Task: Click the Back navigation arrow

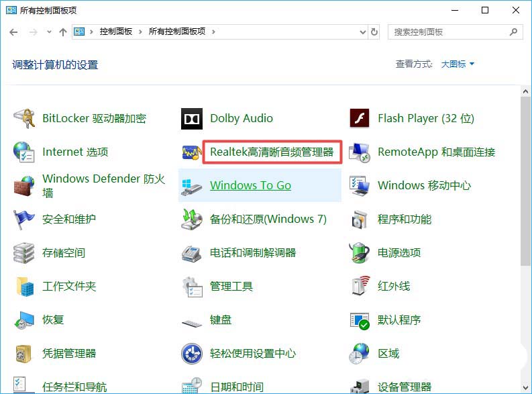Action: pos(13,32)
